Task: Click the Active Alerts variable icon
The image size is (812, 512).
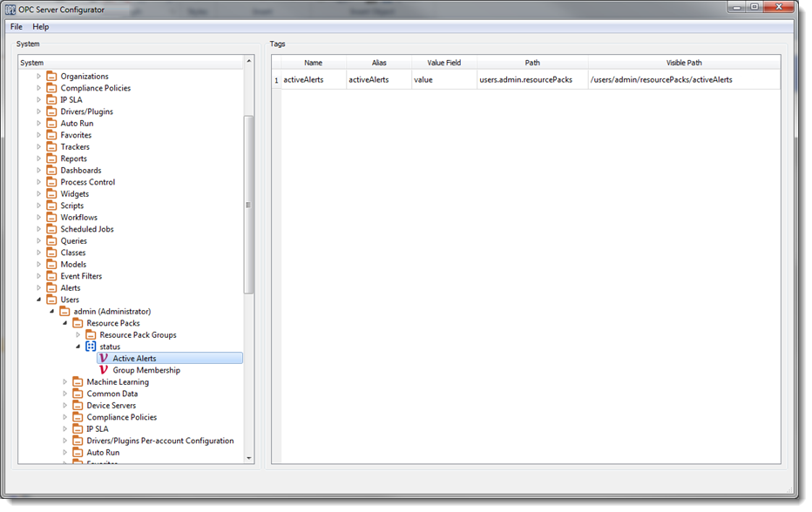Action: pyautogui.click(x=104, y=358)
